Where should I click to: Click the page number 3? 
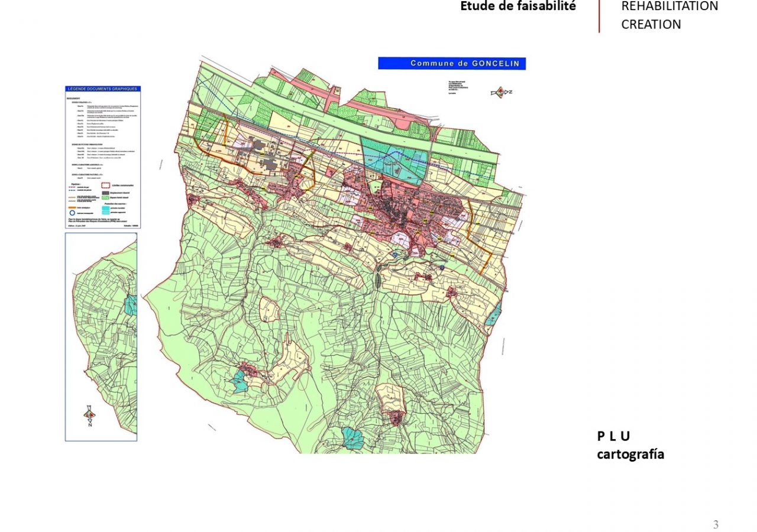(716, 524)
